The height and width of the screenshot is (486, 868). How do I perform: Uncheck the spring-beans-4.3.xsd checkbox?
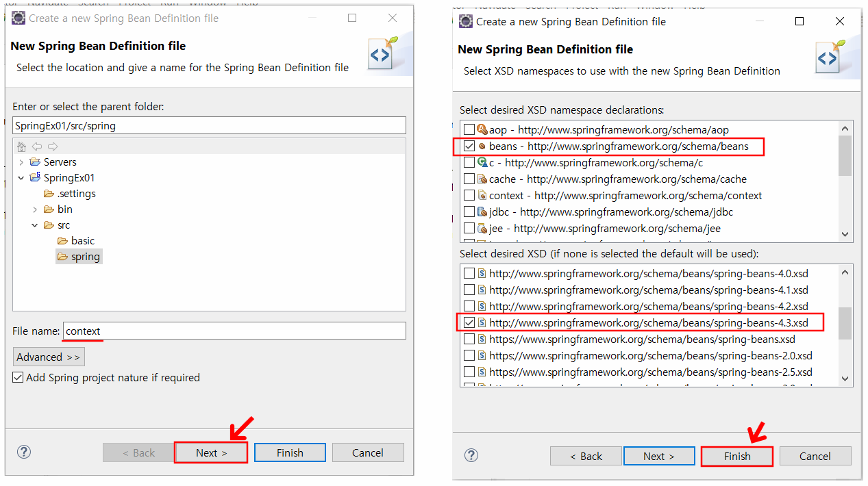coord(469,322)
